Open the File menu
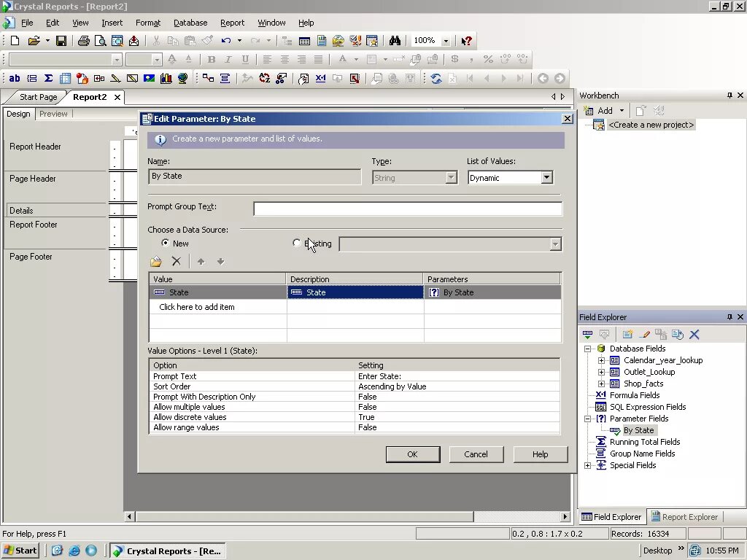This screenshot has height=560, width=747. (x=27, y=23)
